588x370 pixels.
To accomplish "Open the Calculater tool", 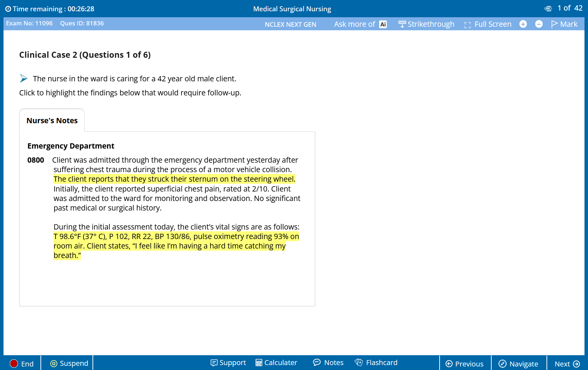I will tap(276, 363).
